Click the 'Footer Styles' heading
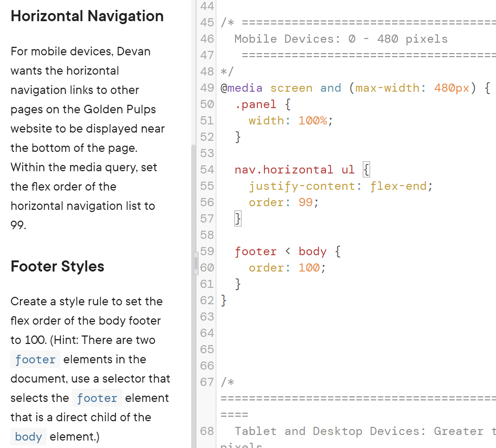This screenshot has height=448, width=496. tap(57, 266)
